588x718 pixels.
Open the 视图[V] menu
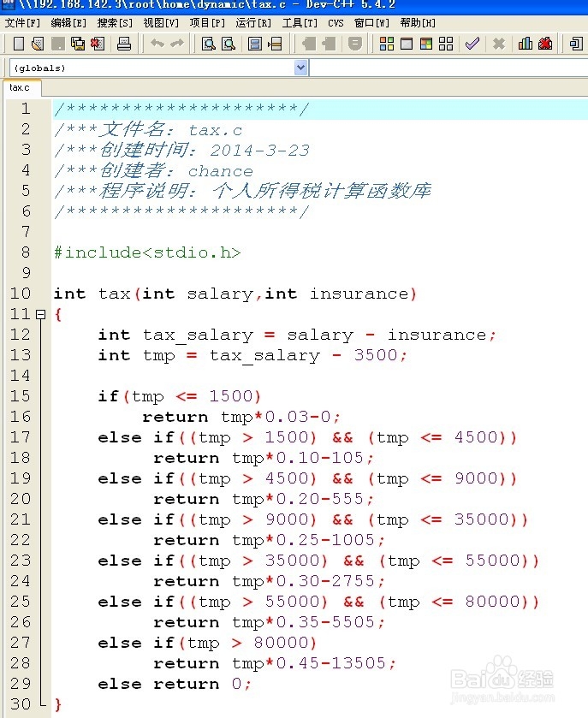(x=161, y=23)
